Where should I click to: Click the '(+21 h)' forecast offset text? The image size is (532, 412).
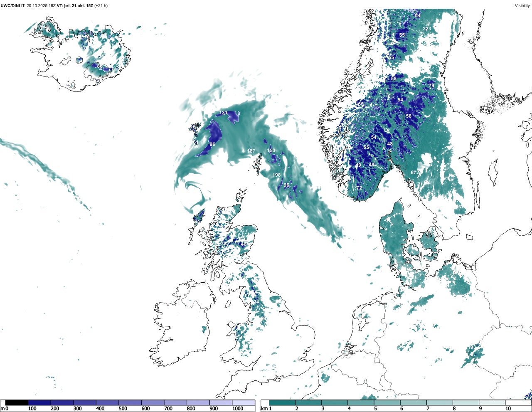(101, 5)
